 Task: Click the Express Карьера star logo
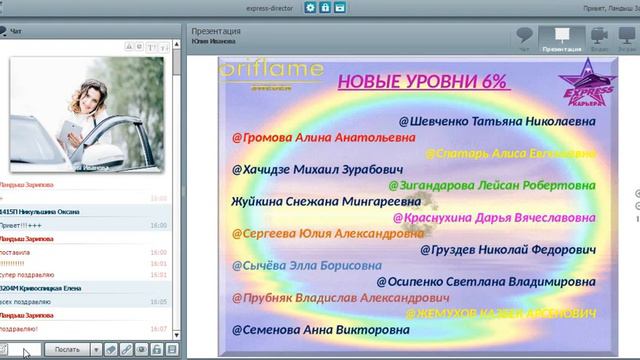(x=588, y=83)
